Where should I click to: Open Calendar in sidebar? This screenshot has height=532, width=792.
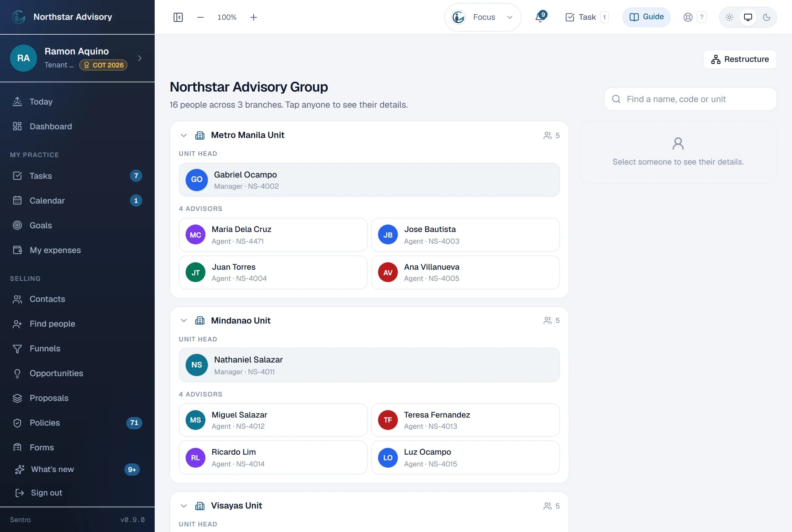coord(77,200)
